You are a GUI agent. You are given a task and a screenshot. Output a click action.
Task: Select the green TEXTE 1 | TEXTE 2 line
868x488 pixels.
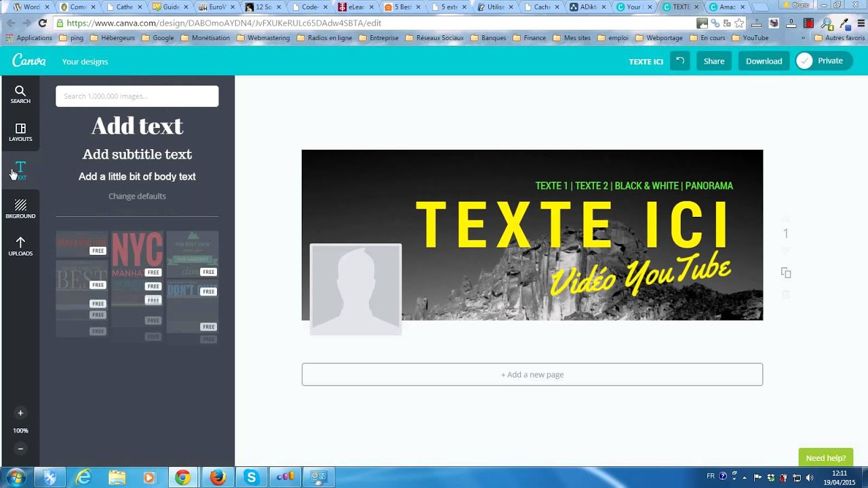click(634, 186)
